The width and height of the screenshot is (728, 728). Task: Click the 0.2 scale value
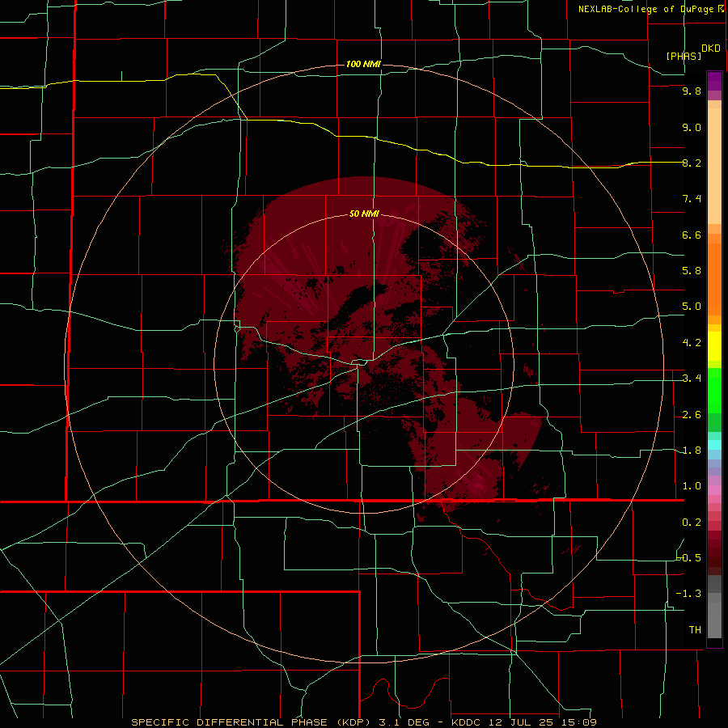(692, 523)
